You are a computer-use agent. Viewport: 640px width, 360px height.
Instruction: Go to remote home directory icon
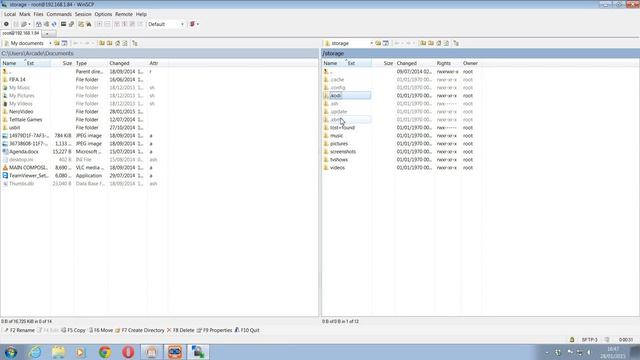pos(438,43)
